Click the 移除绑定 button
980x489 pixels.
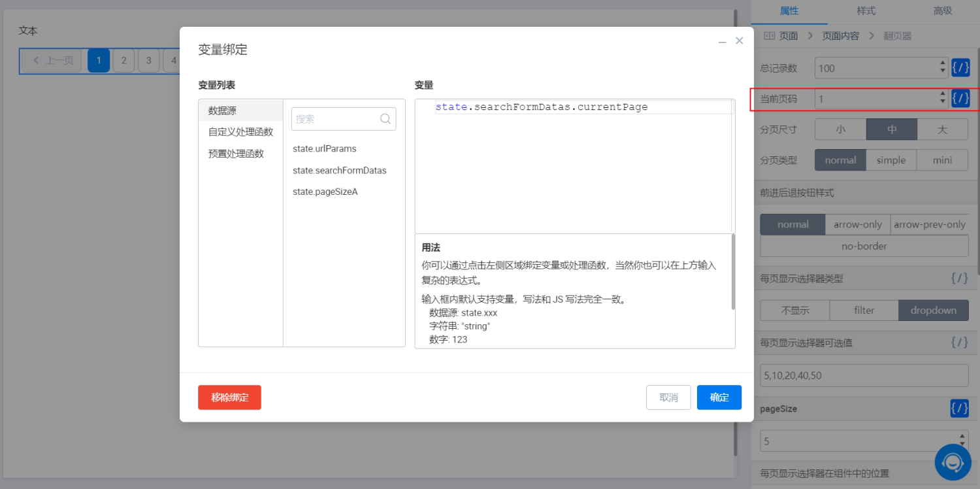click(x=229, y=397)
